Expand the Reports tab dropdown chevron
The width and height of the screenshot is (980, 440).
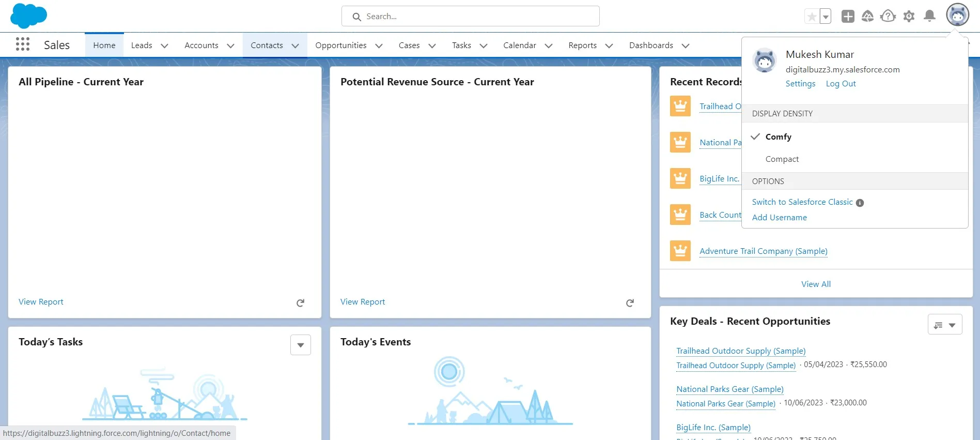click(x=609, y=45)
